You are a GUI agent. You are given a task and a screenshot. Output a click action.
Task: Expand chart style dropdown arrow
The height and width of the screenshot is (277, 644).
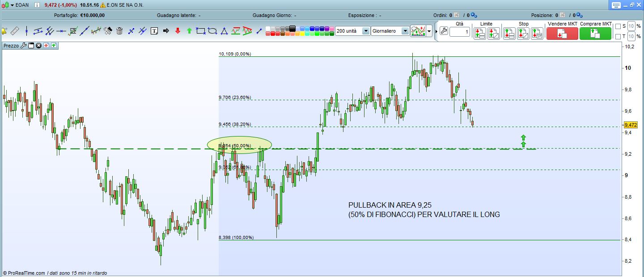(x=429, y=31)
